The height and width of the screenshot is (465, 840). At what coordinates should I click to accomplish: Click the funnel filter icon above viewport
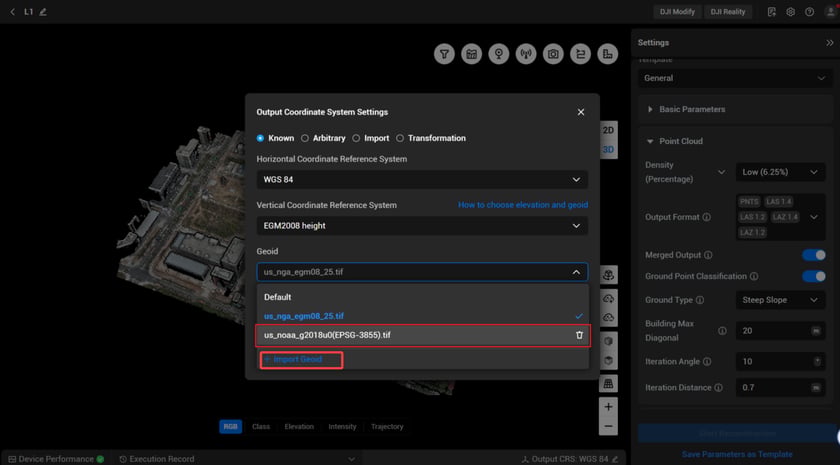pos(444,54)
